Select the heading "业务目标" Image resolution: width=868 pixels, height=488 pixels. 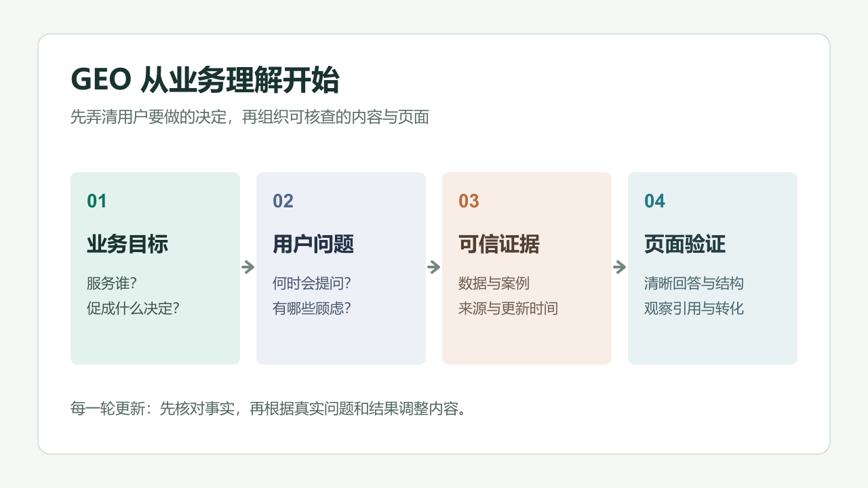(x=127, y=244)
